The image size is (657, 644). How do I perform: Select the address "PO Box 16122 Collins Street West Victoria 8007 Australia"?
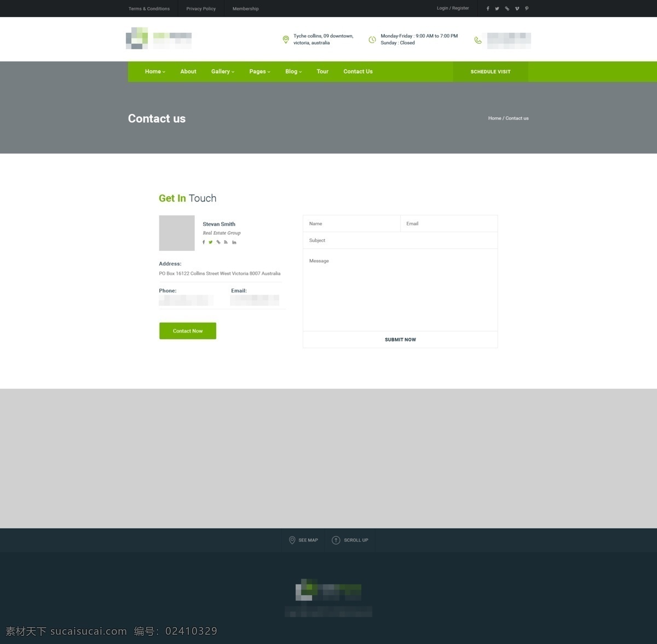220,273
